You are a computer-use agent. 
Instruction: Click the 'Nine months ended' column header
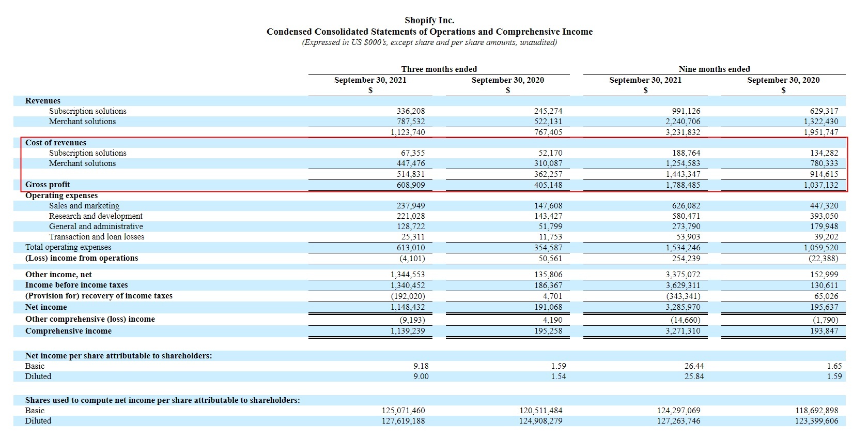pos(715,69)
